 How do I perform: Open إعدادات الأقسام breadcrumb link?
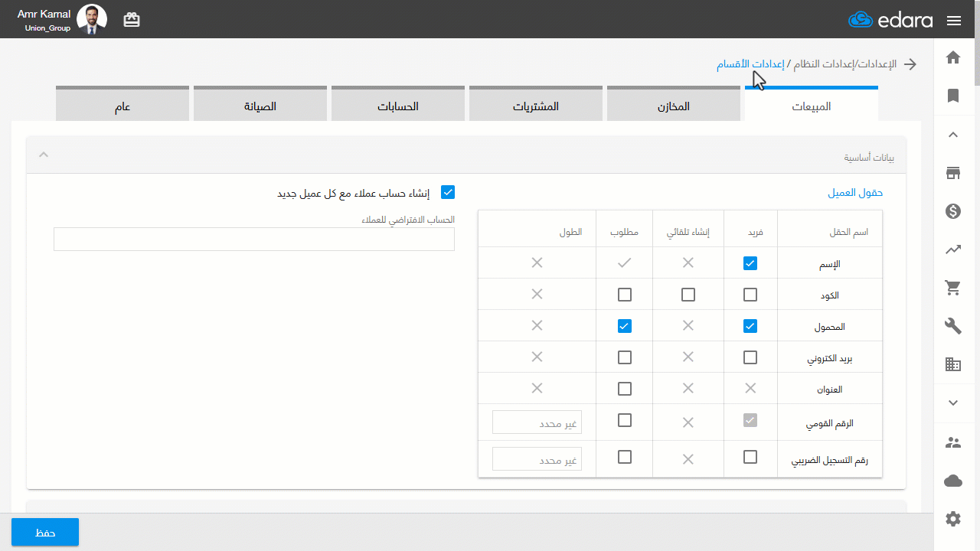751,64
